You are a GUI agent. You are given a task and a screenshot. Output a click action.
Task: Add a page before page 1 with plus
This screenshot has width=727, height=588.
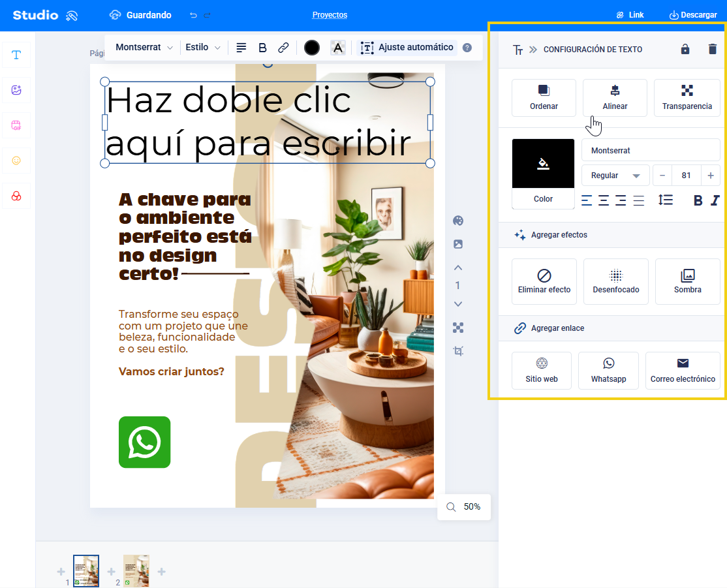[x=61, y=571]
